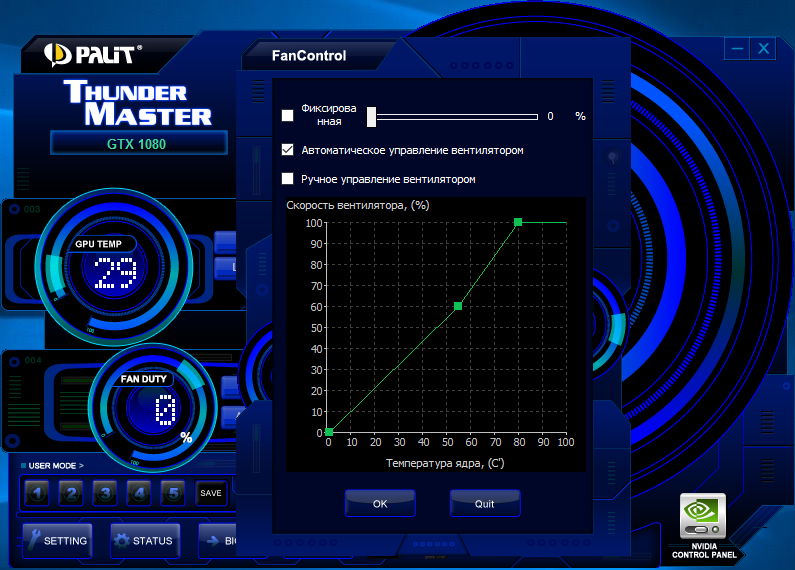Click OK in FanControl dialog
This screenshot has width=795, height=570.
380,504
